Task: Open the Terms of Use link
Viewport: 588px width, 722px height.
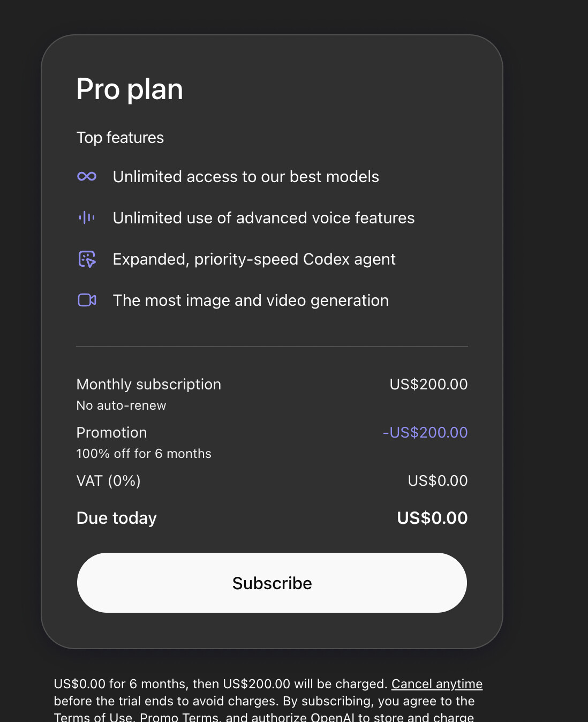Action: 93,717
